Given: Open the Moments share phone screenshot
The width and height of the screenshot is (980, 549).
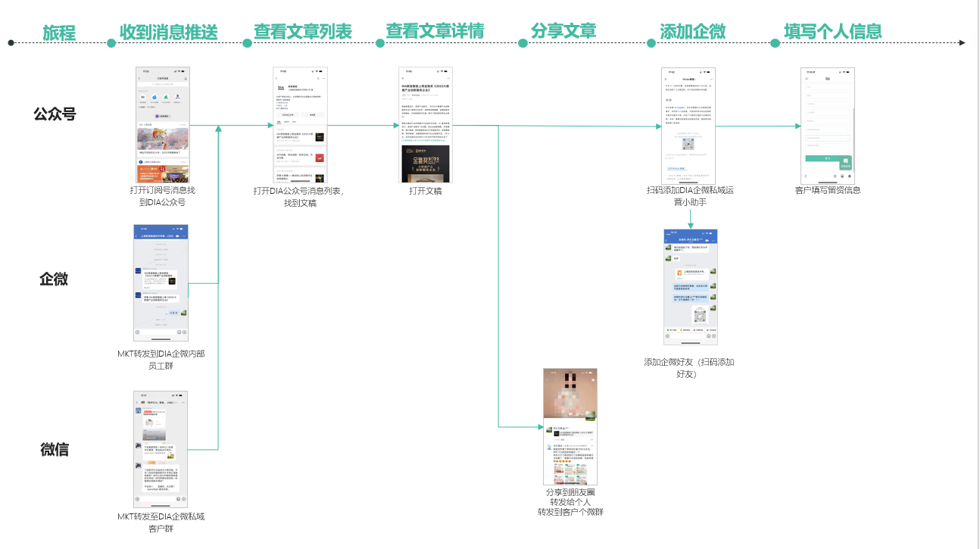Looking at the screenshot, I should 570,426.
